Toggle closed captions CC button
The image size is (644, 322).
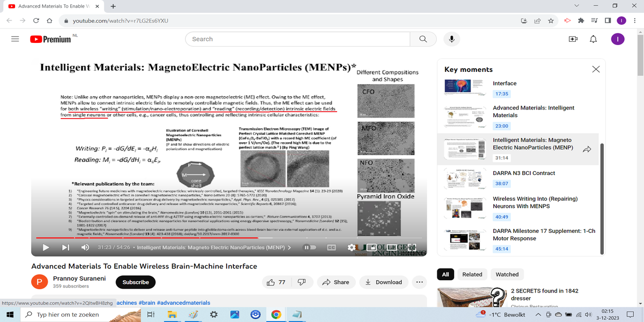[332, 248]
